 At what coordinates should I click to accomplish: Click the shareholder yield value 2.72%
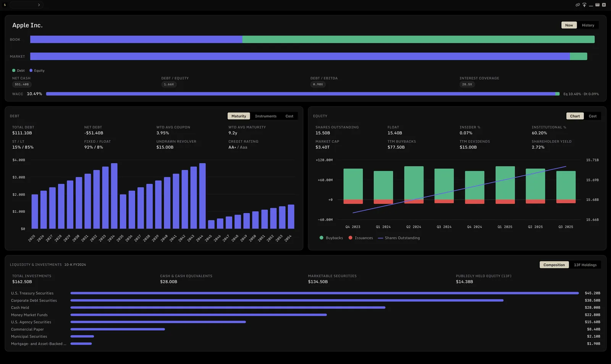coord(538,147)
